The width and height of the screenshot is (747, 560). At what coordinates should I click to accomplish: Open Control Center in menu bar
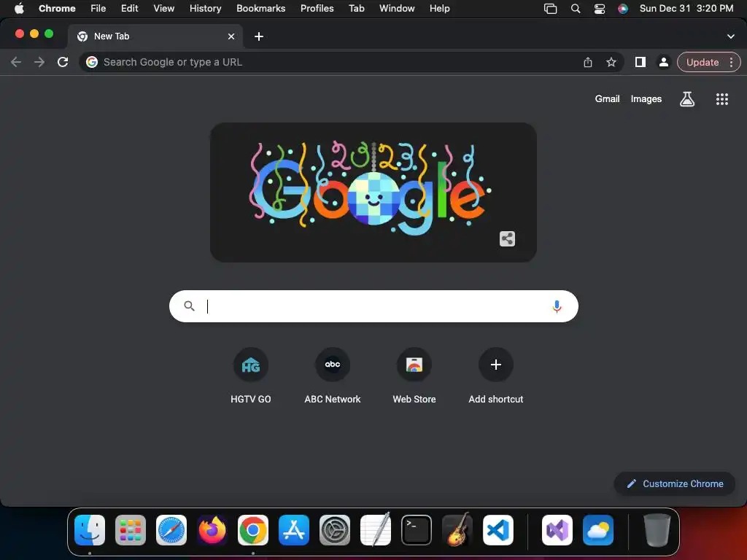(600, 9)
